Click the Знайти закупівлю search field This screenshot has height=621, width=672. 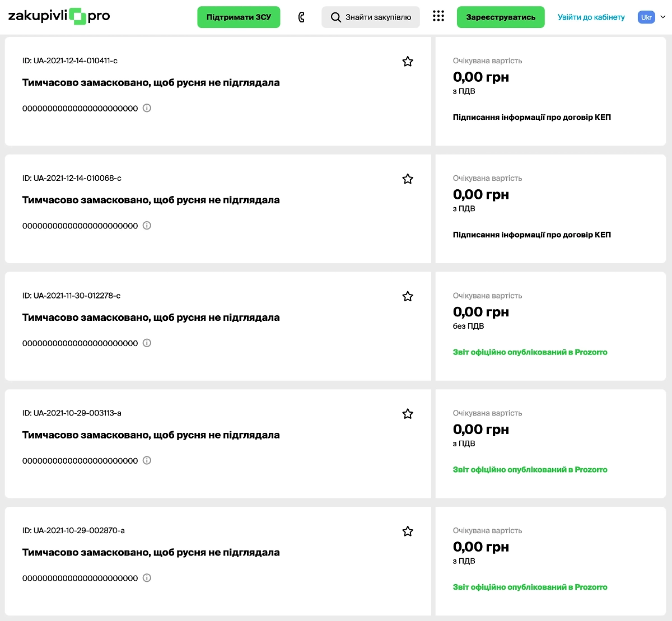coord(371,17)
